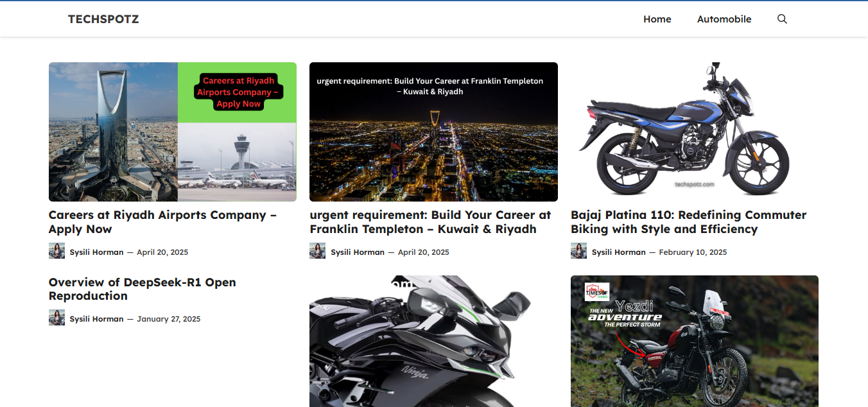Open Sysili Horman link under Franklin Templeton post
868x407 pixels.
[358, 252]
